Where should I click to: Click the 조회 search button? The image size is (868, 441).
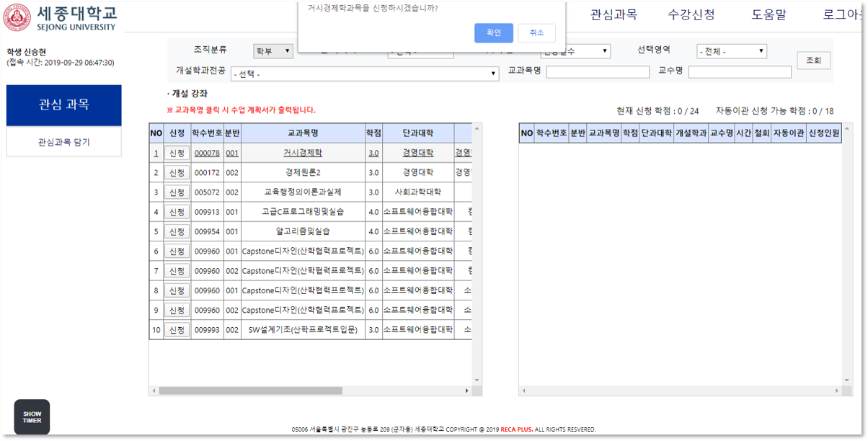tap(813, 61)
